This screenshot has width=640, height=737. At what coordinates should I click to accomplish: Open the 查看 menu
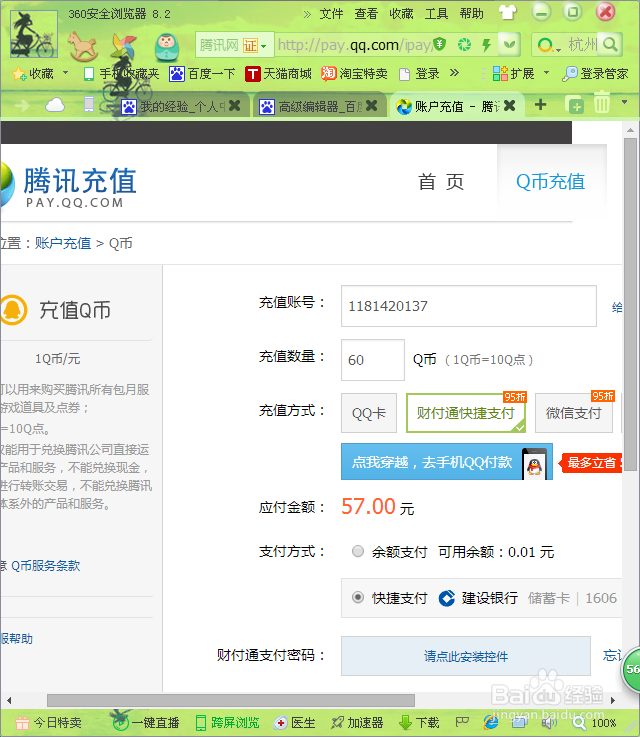(366, 14)
